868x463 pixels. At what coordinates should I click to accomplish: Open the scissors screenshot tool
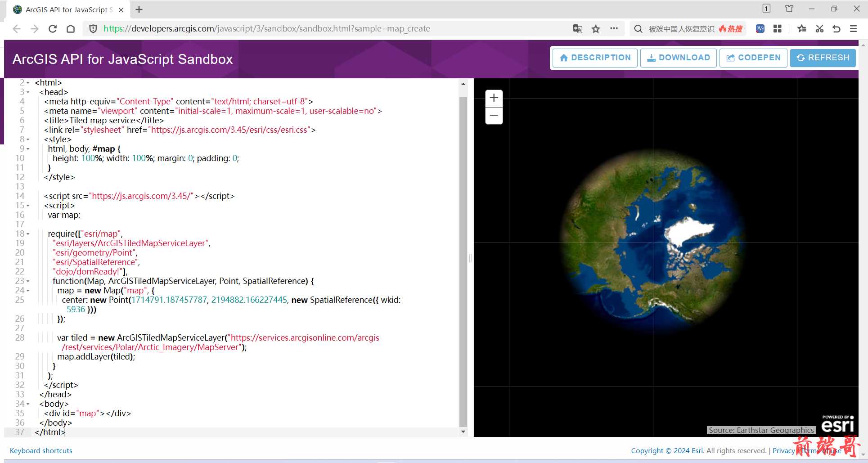[x=819, y=29]
